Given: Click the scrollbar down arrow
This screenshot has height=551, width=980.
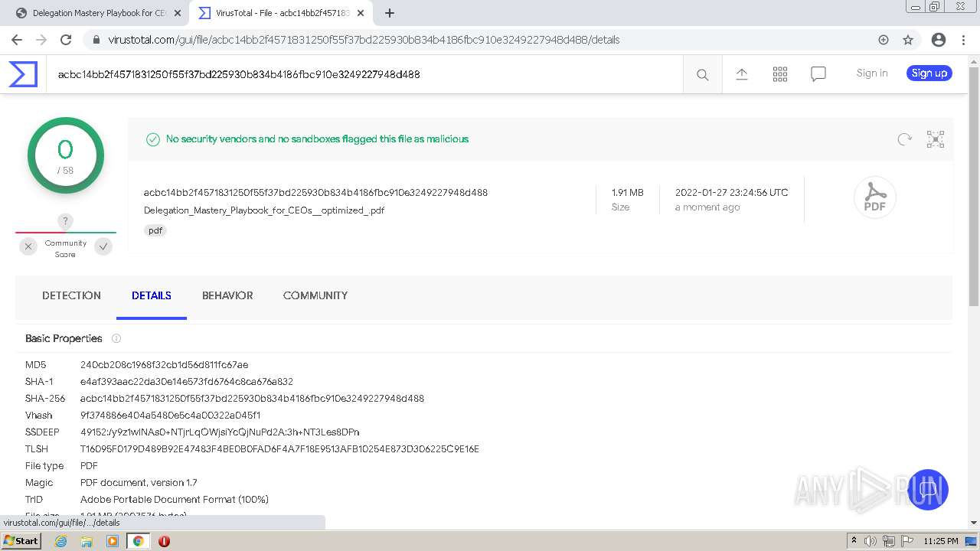Looking at the screenshot, I should click(x=974, y=523).
